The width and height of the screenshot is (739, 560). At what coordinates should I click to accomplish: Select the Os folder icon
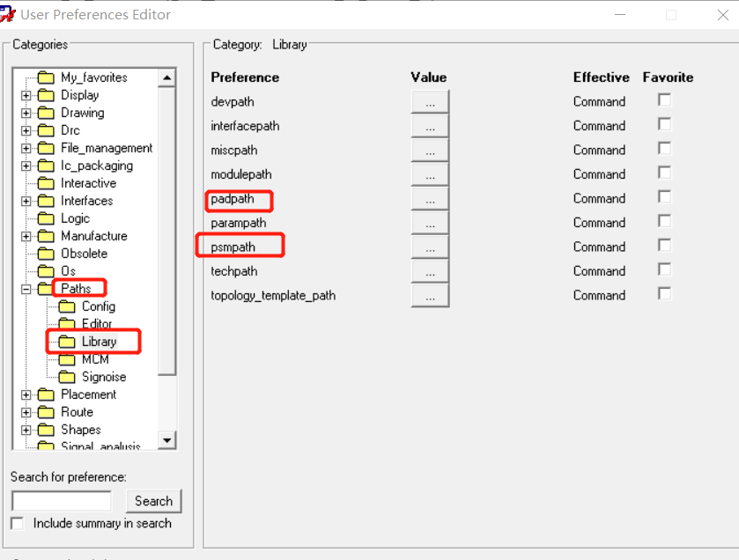46,271
